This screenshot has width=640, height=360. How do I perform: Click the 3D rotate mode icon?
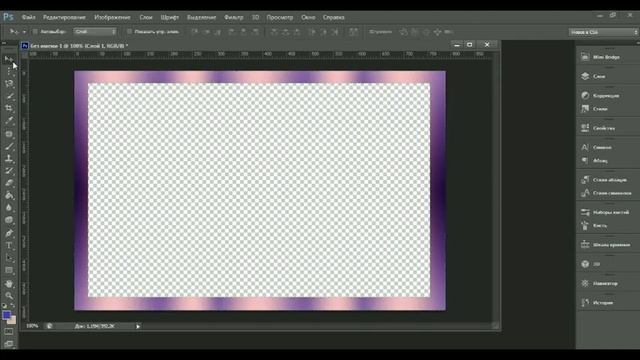point(403,32)
